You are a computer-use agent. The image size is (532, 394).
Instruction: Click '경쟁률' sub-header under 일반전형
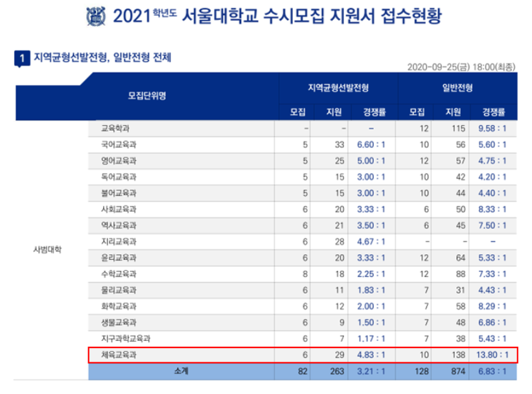tap(493, 112)
